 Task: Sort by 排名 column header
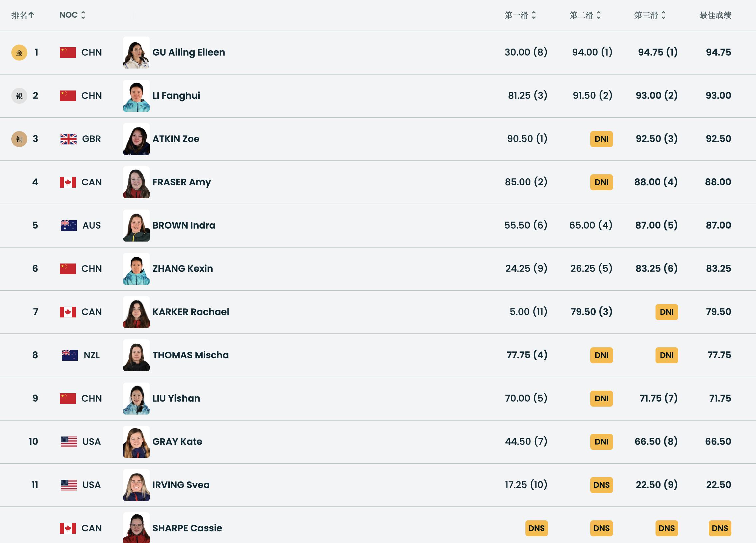point(23,15)
